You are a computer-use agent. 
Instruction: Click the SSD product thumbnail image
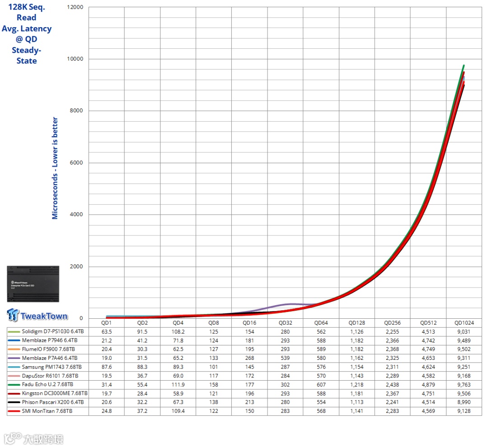33,283
